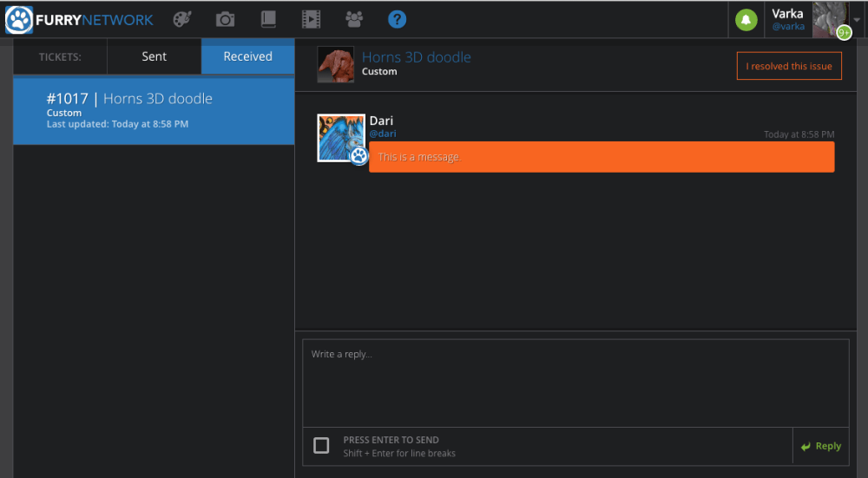Image resolution: width=868 pixels, height=478 pixels.
Task: Click the Varka username in header
Action: pyautogui.click(x=787, y=14)
